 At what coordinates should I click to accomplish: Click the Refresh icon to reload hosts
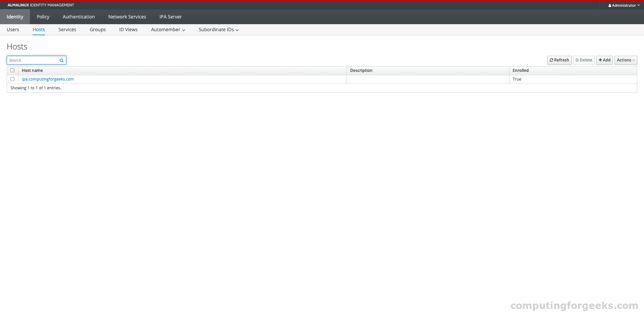(552, 60)
